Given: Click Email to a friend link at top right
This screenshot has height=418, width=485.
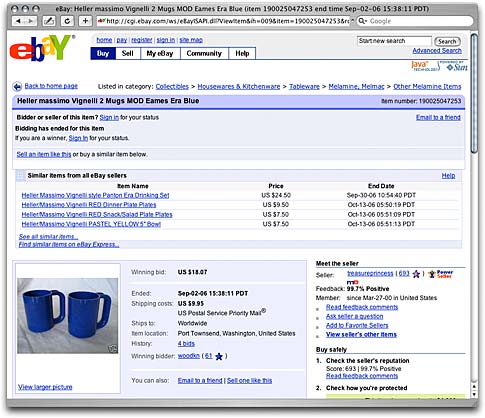Looking at the screenshot, I should [x=438, y=117].
